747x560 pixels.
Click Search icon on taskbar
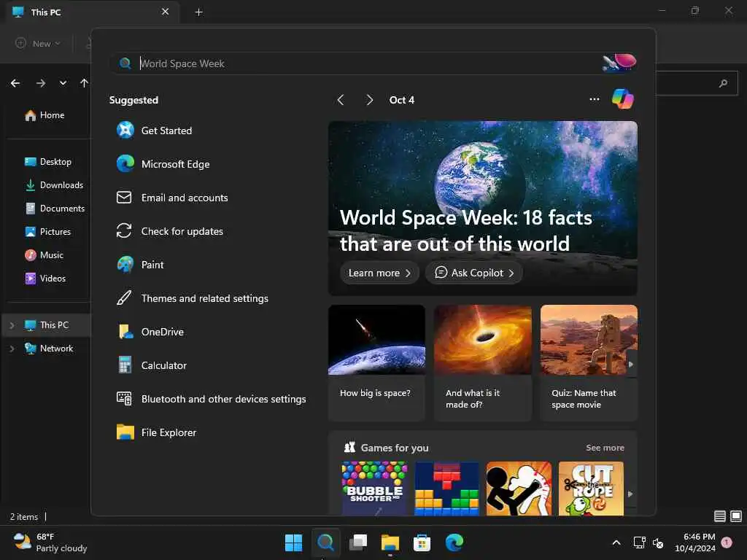click(x=326, y=542)
